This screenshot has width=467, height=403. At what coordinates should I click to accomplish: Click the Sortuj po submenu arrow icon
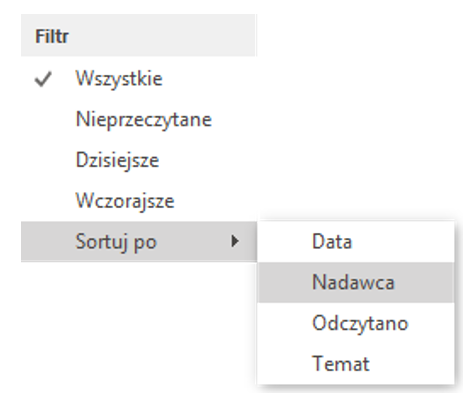click(x=235, y=241)
